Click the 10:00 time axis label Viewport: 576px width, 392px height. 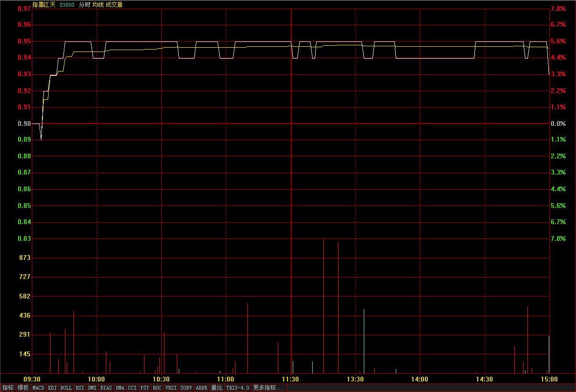(x=97, y=379)
